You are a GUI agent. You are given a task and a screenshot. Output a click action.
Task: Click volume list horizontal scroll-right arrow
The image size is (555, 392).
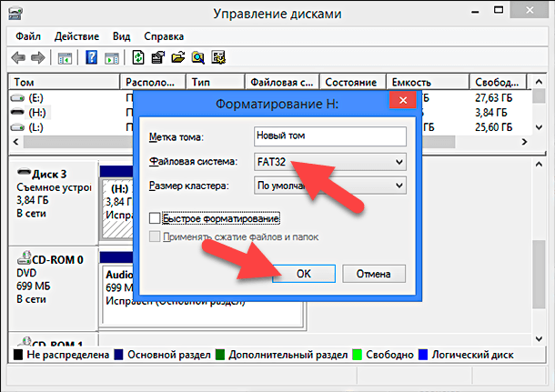(x=525, y=142)
